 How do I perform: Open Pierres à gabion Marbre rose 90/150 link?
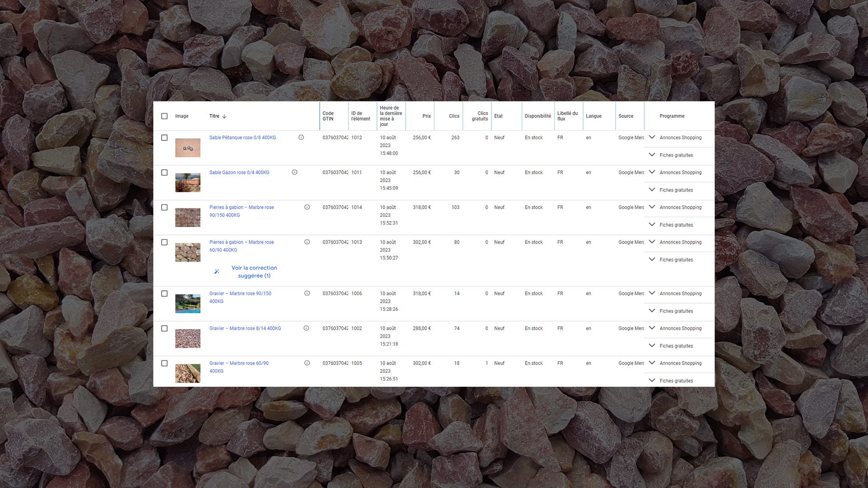coord(241,211)
